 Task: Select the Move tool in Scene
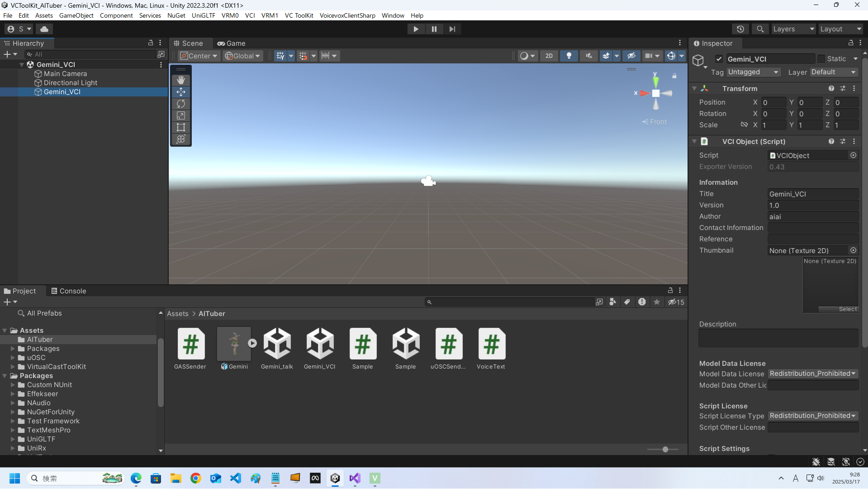coord(181,92)
